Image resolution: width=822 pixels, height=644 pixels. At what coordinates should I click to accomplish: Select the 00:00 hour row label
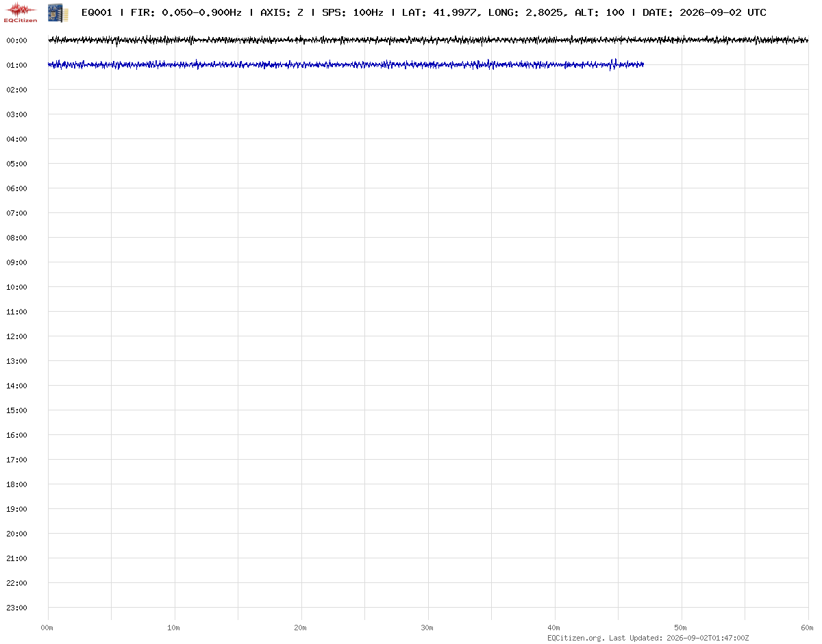pos(16,40)
